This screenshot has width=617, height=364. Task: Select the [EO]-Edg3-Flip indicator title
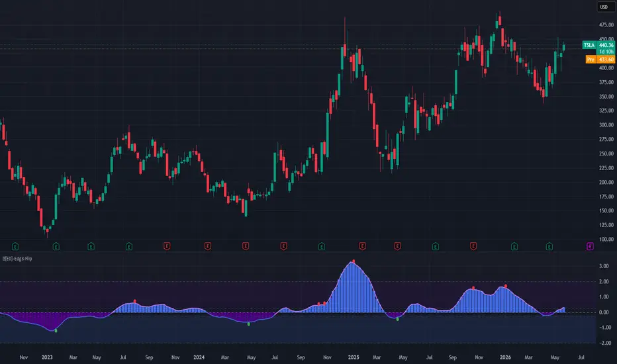pyautogui.click(x=18, y=259)
